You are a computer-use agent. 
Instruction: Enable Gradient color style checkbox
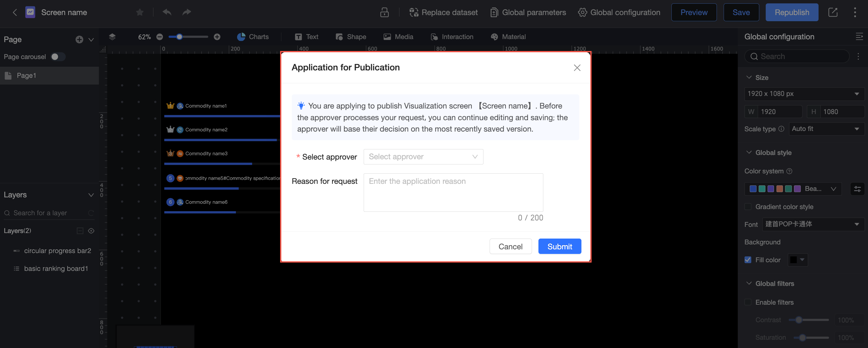[748, 207]
